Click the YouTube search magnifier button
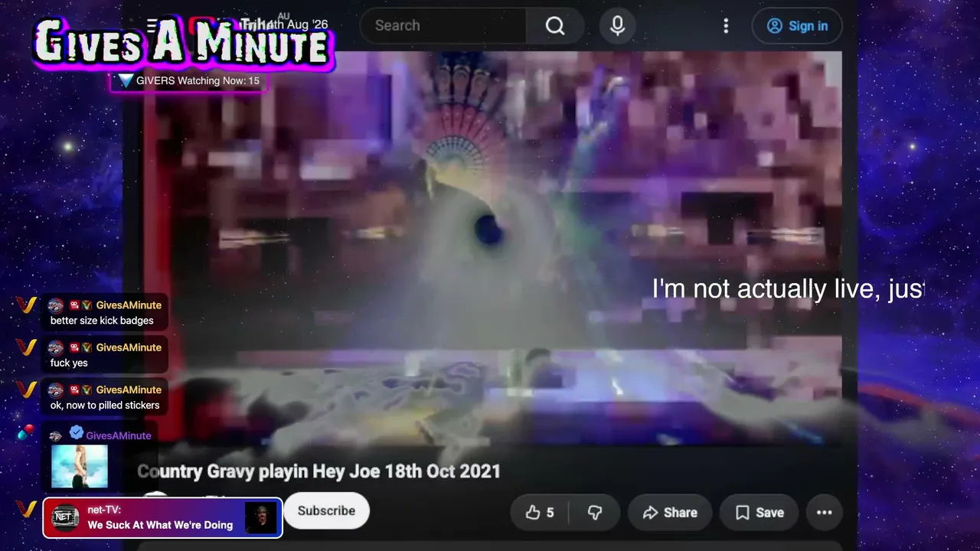 point(555,26)
